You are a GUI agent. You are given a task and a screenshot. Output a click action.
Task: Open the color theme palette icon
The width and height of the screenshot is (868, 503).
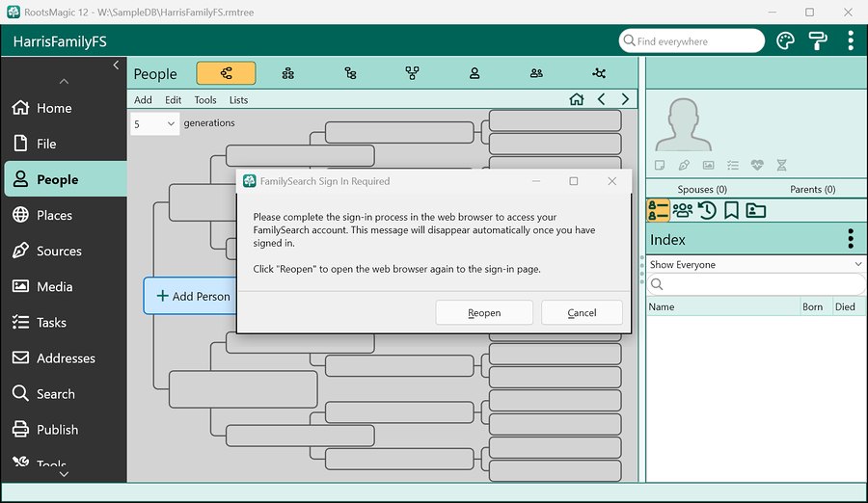pos(785,40)
